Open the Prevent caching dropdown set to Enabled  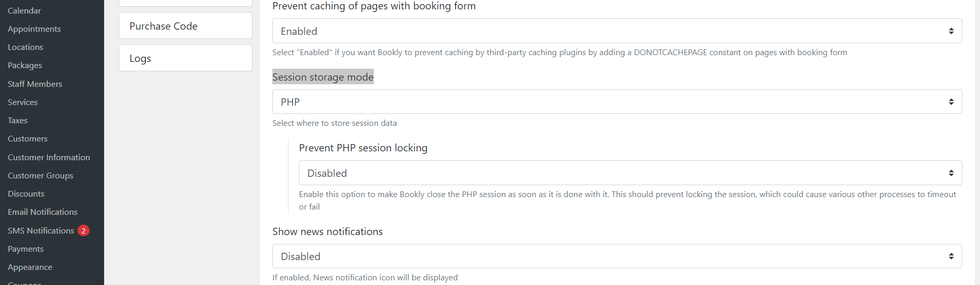[617, 31]
